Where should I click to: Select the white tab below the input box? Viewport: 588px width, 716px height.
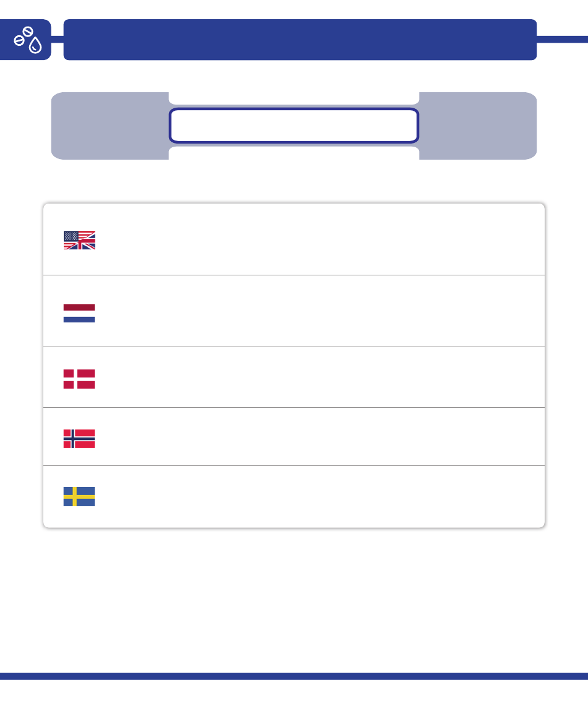coord(294,153)
